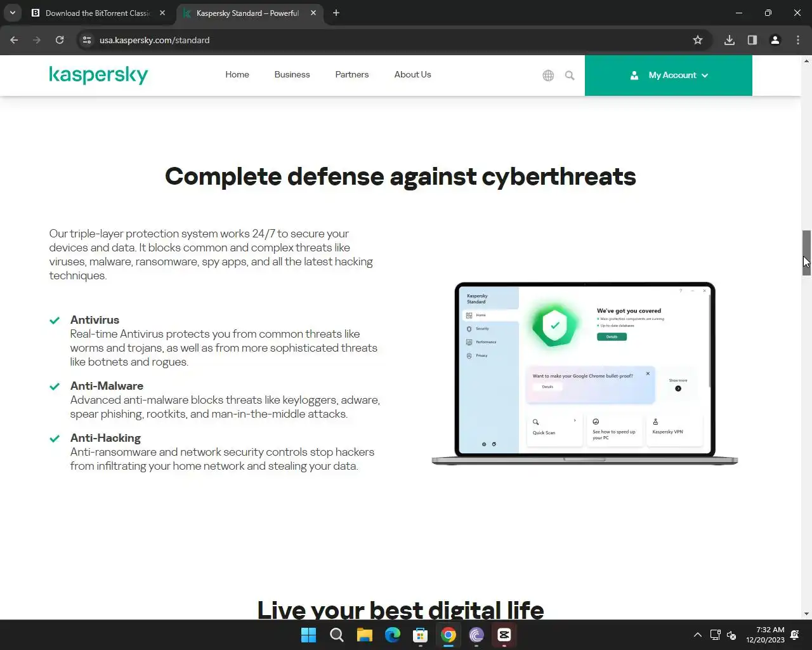Click the Antivirus heading
The height and width of the screenshot is (650, 812).
point(95,320)
